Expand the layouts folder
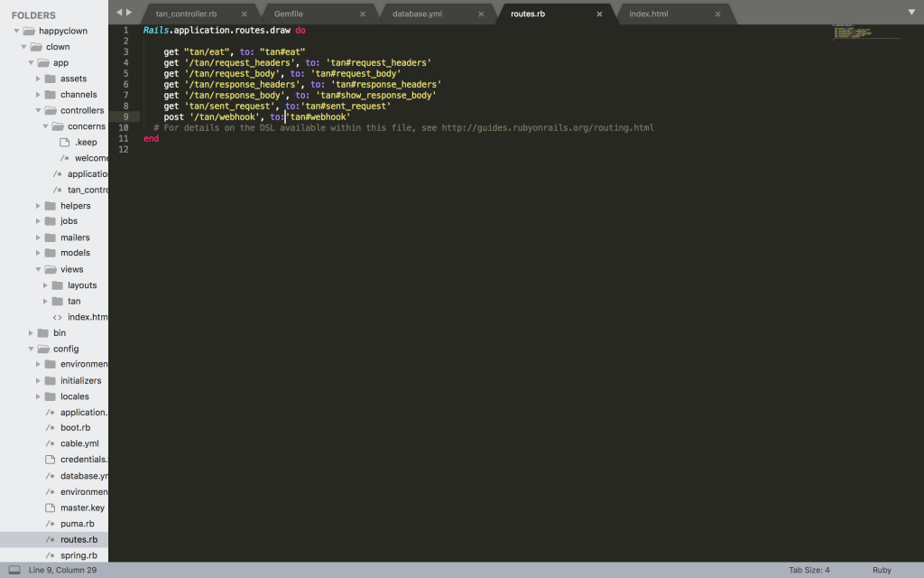This screenshot has height=578, width=924. 45,285
